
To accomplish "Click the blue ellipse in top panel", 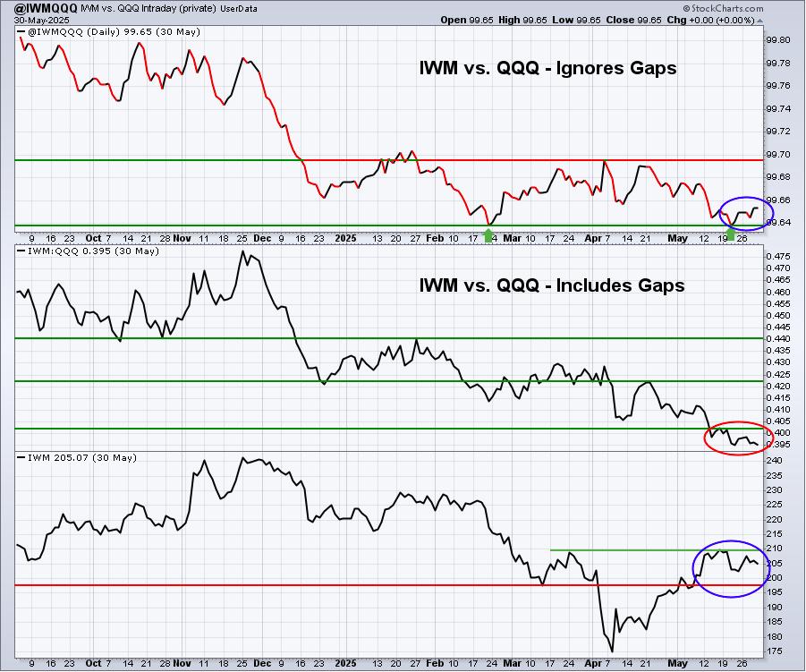I will pos(746,213).
